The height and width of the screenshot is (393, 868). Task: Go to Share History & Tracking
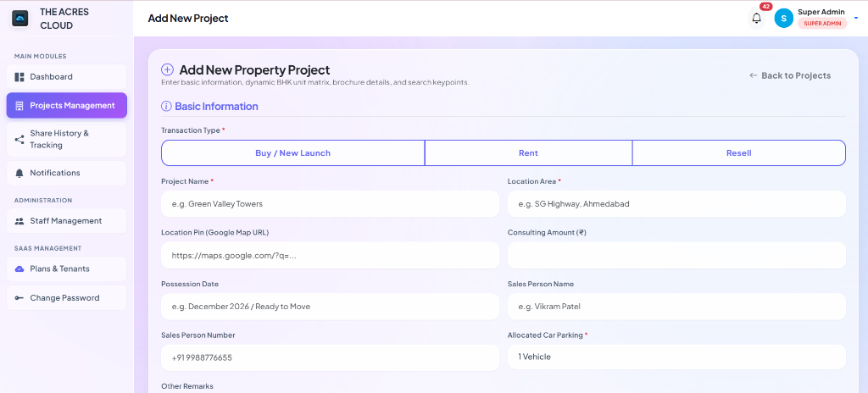tap(66, 140)
